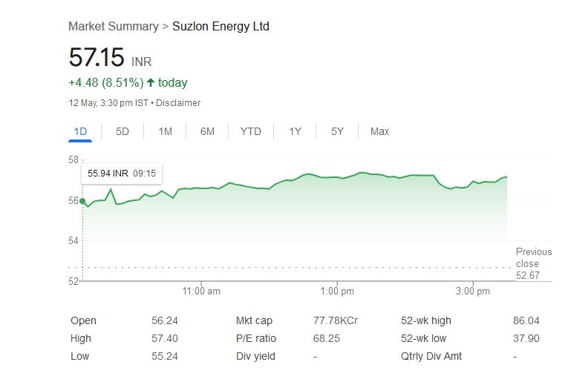Click the 58 y-axis label

pyautogui.click(x=73, y=160)
